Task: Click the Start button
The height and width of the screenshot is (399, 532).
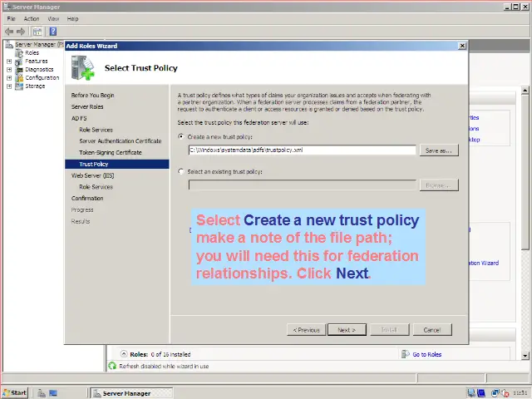Action: [15, 393]
